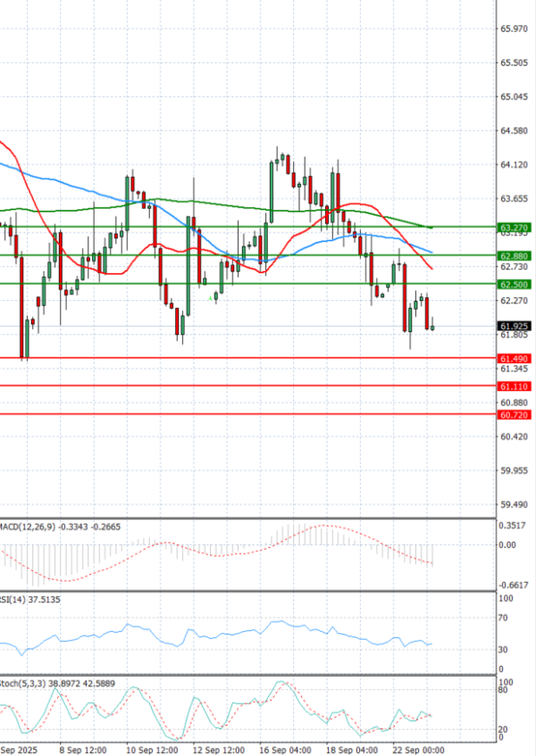Viewport: 536px width, 756px height.
Task: Click the 64.580 price axis label
Action: [515, 130]
